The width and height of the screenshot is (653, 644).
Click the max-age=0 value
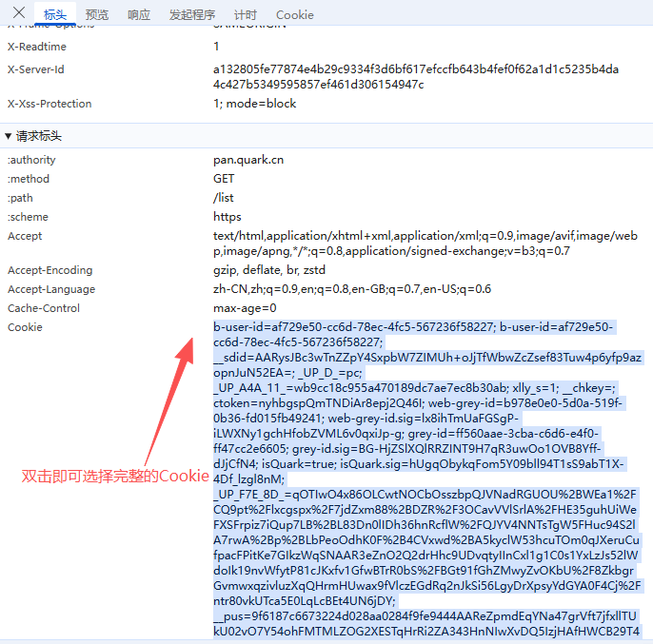pos(245,308)
